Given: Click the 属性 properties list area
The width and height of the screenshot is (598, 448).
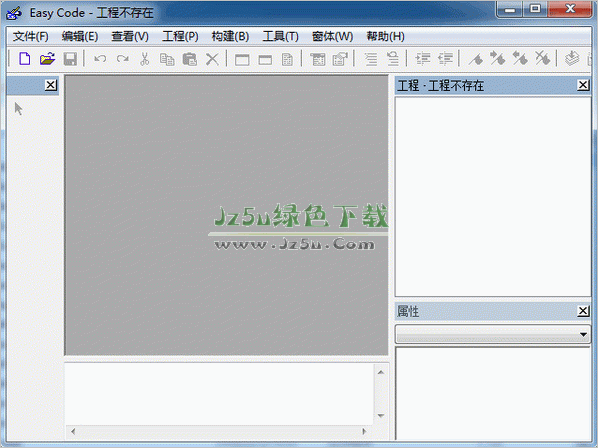Looking at the screenshot, I should click(493, 393).
